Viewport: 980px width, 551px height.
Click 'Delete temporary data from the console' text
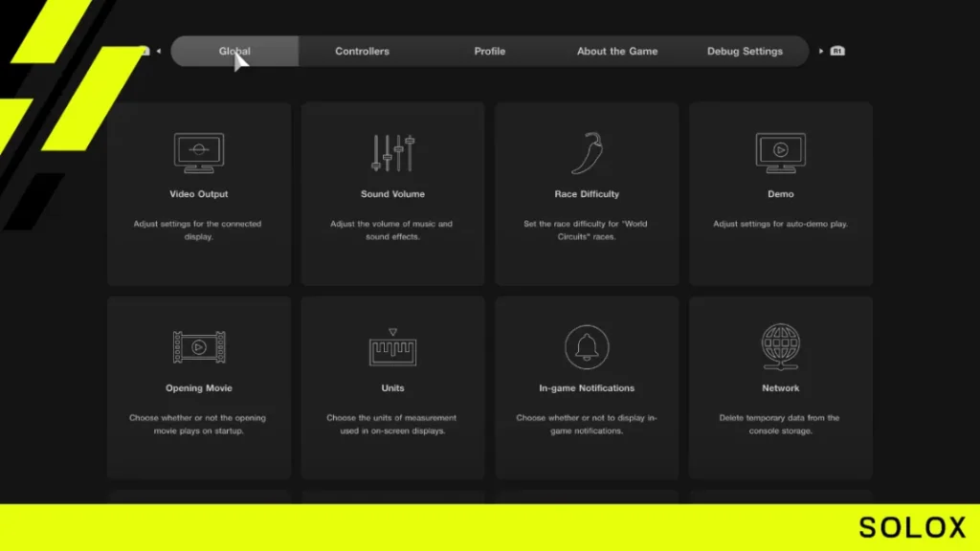pyautogui.click(x=780, y=424)
